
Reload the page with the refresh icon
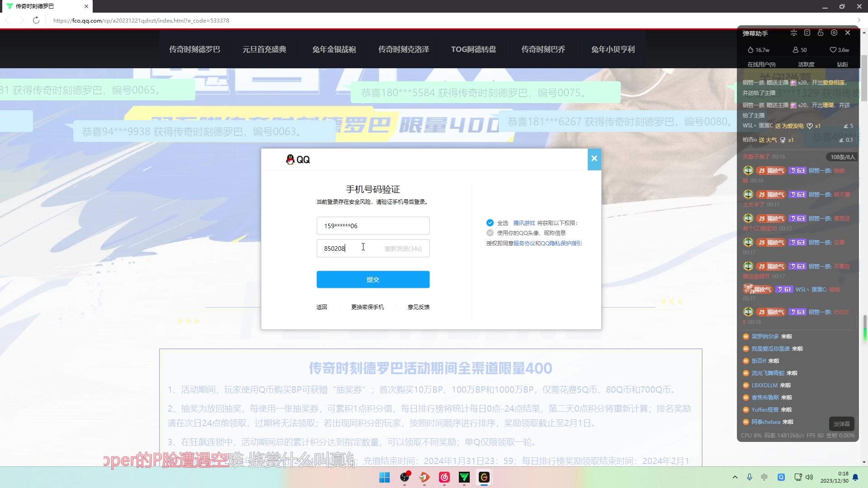click(x=36, y=20)
